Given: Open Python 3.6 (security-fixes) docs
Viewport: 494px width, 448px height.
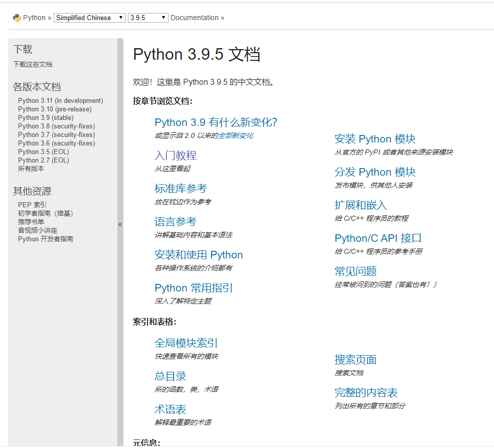Looking at the screenshot, I should [x=56, y=143].
